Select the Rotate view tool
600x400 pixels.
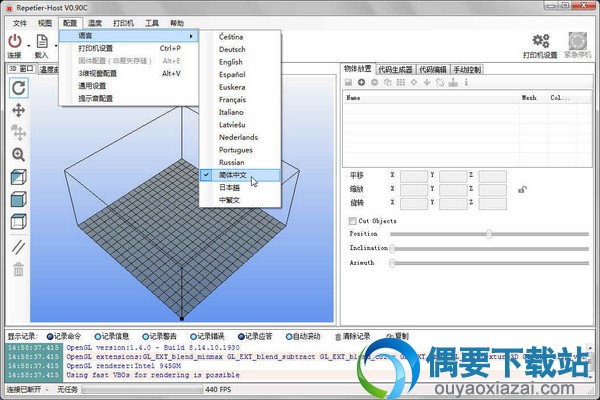18,88
